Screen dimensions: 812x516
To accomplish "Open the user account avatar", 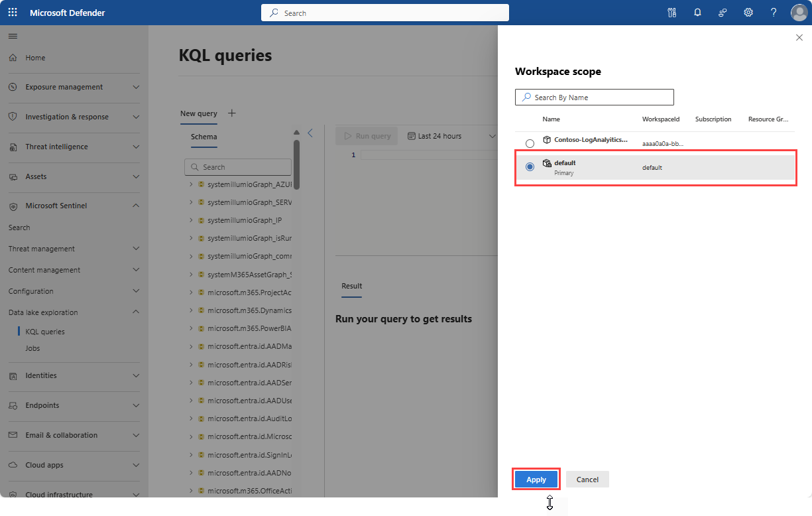I will pyautogui.click(x=799, y=13).
